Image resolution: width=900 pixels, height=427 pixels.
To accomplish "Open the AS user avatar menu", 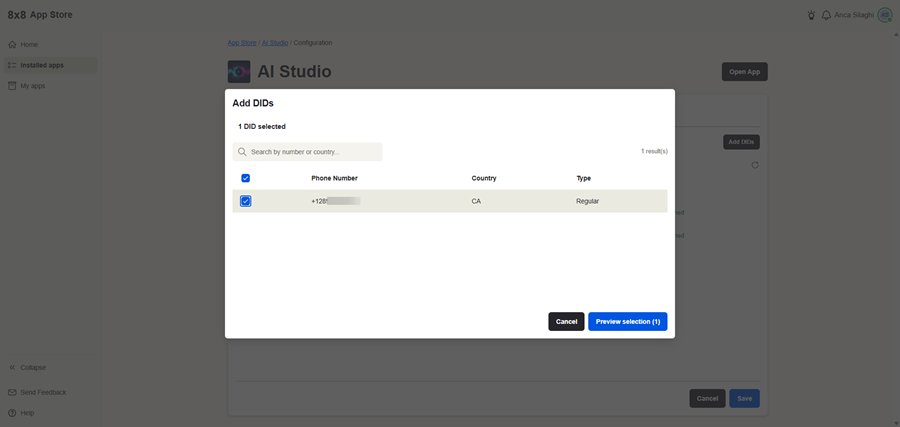I will (x=885, y=15).
